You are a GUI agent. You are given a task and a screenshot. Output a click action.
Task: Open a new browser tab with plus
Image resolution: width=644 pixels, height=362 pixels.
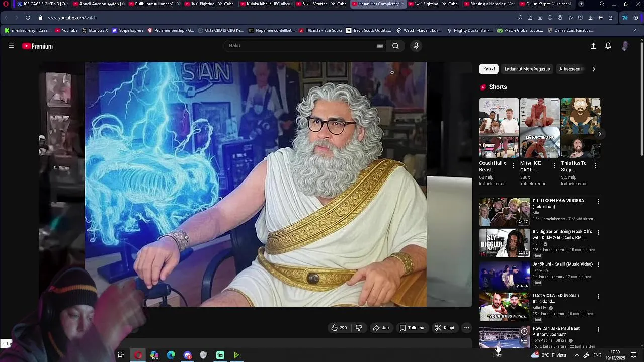[x=581, y=4]
